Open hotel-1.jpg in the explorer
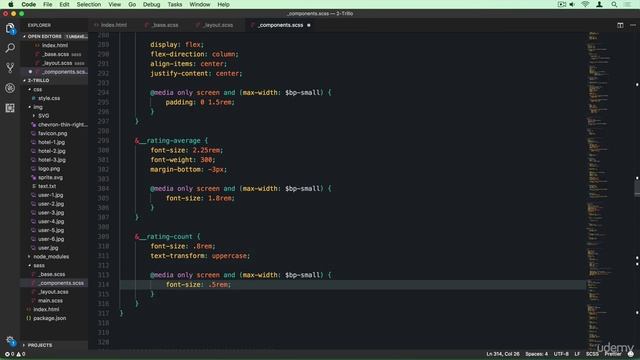This screenshot has width=640, height=360. point(51,142)
